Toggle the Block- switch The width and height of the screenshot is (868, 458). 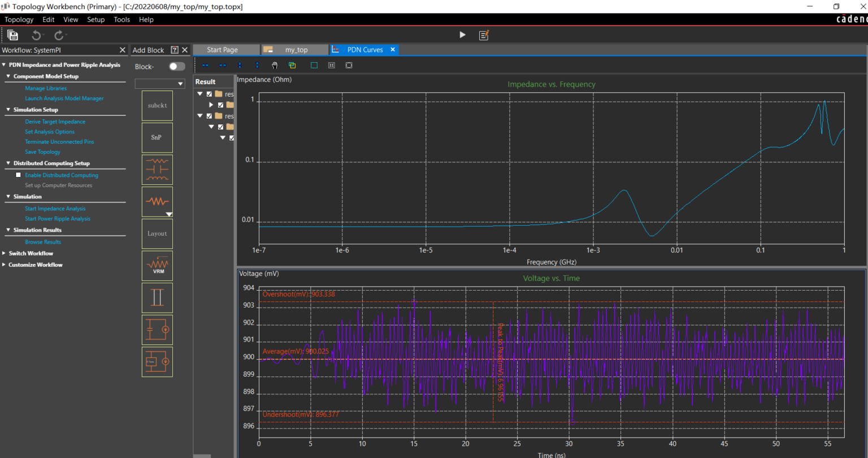tap(177, 67)
